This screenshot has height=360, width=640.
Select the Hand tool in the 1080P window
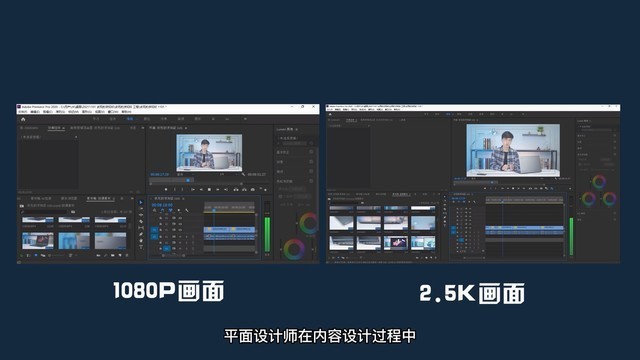pyautogui.click(x=141, y=241)
